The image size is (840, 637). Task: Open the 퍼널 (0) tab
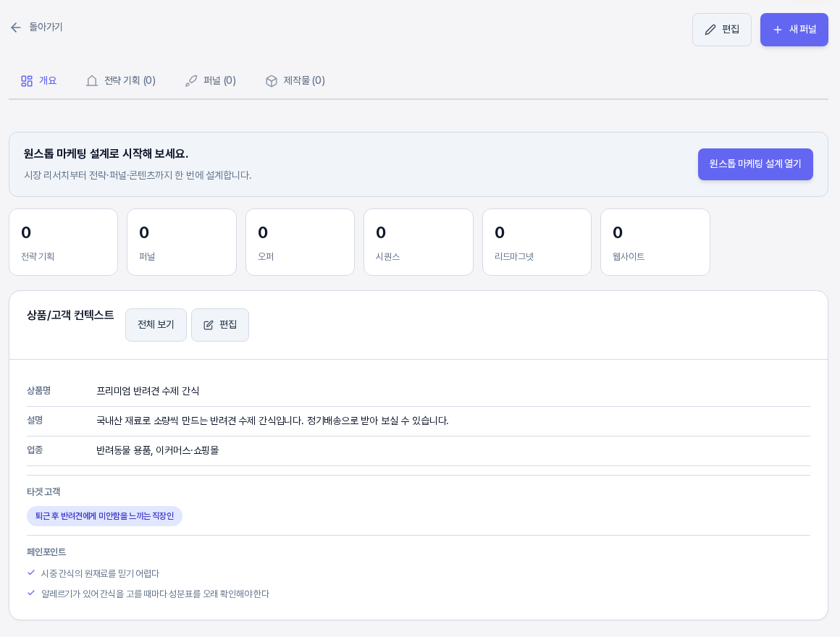pos(211,81)
